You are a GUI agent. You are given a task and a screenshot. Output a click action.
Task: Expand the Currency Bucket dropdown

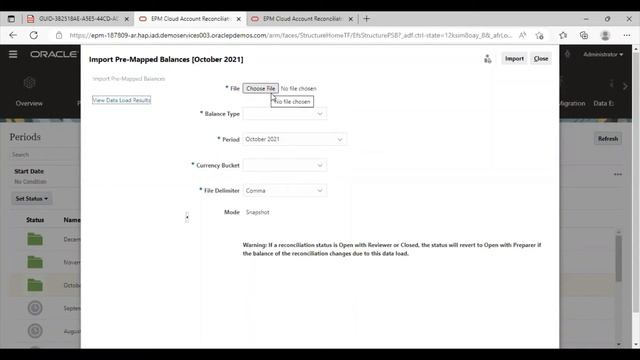284,165
